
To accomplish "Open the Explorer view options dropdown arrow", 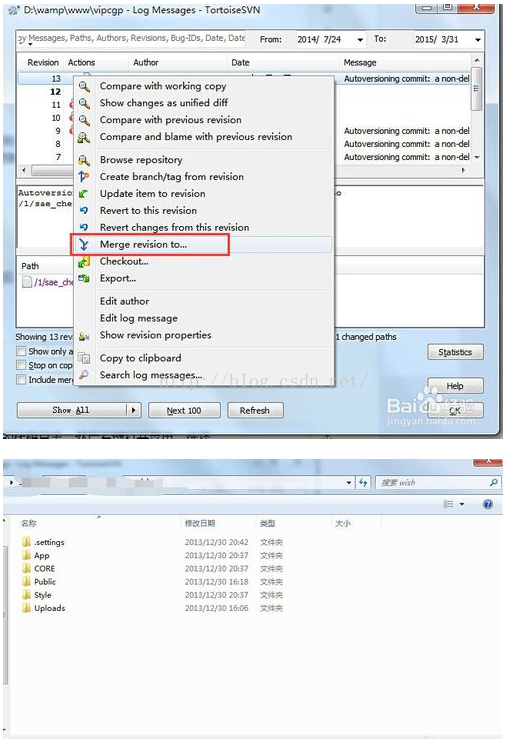I will click(x=462, y=504).
